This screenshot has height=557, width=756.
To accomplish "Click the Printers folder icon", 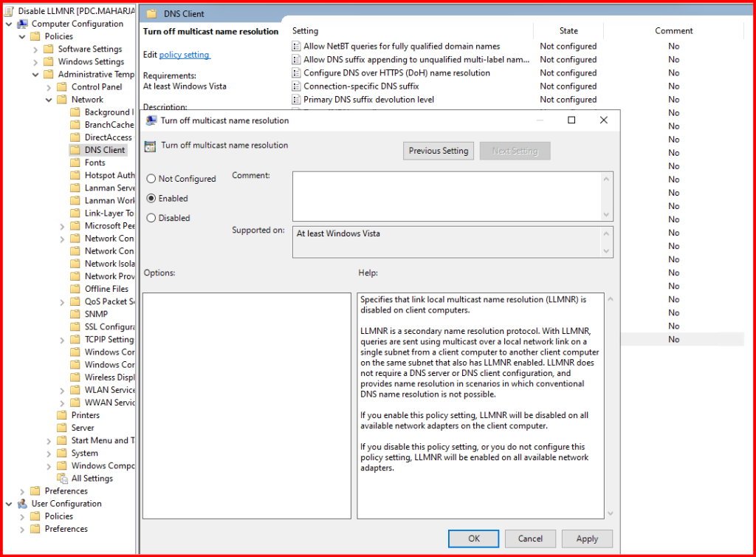I will tap(62, 415).
